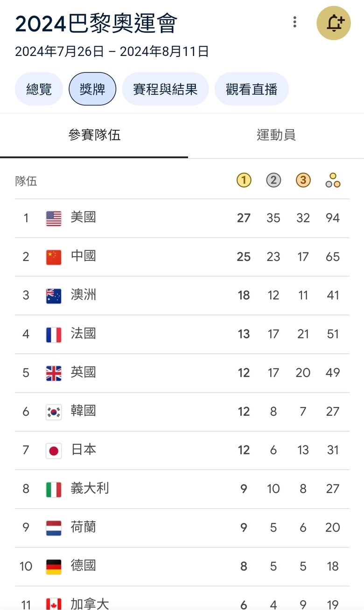Open the 賽程與結果 schedule chip
364x610 pixels.
[165, 89]
